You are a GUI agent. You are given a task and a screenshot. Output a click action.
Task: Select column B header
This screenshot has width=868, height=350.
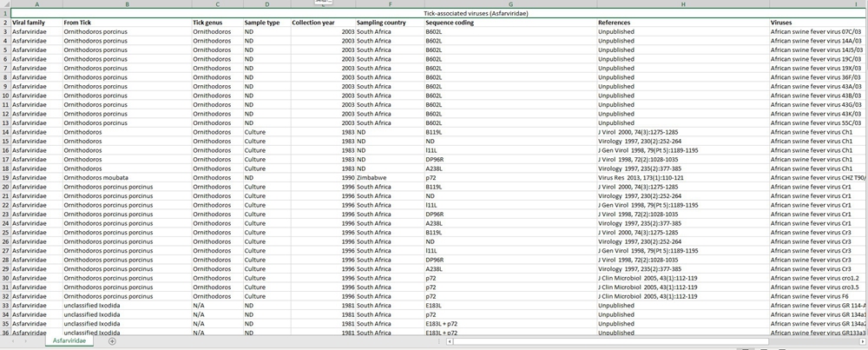125,4
